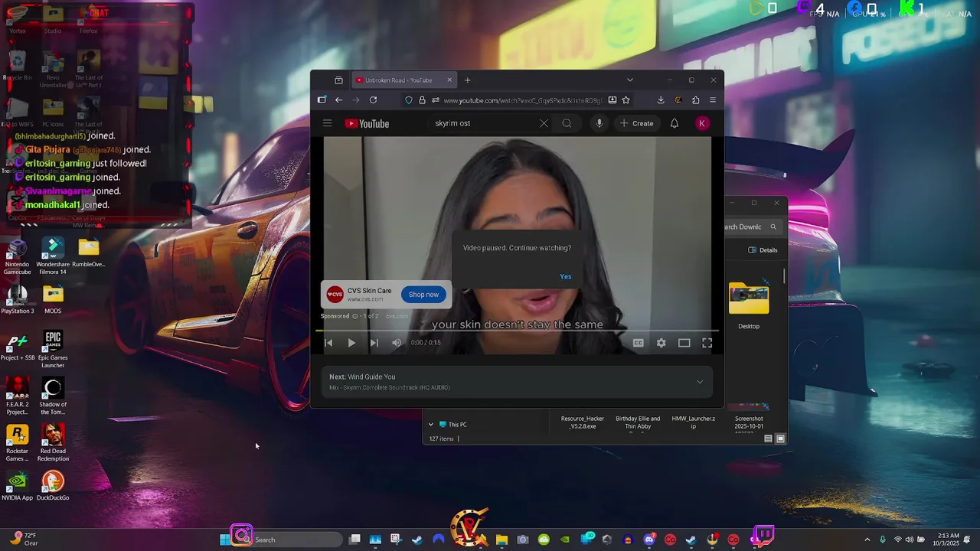Select Shadow of the Tomb desktop icon

click(53, 396)
